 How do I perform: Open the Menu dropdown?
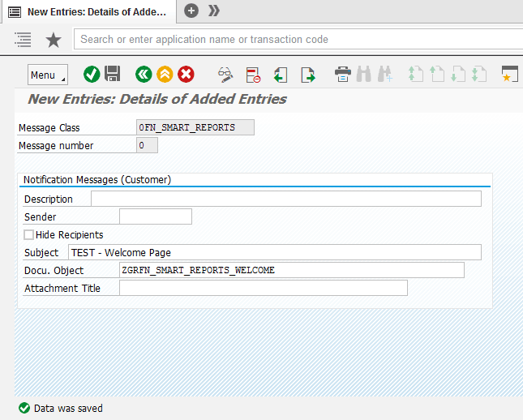click(48, 75)
